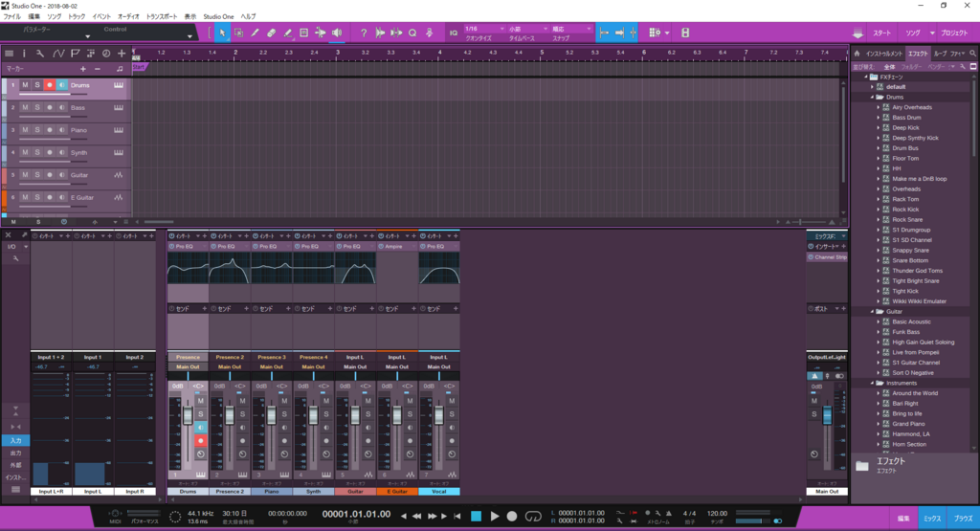Image resolution: width=980 pixels, height=531 pixels.
Task: Click the question mark help icon
Action: click(x=364, y=33)
